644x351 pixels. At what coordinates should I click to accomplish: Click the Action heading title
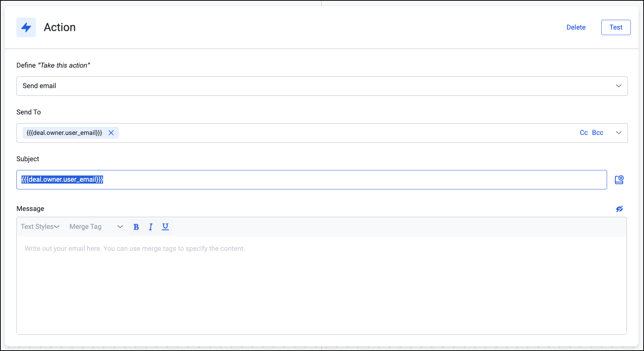60,27
